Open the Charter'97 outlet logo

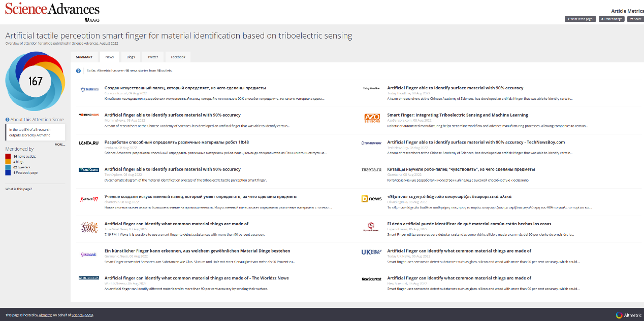click(89, 199)
